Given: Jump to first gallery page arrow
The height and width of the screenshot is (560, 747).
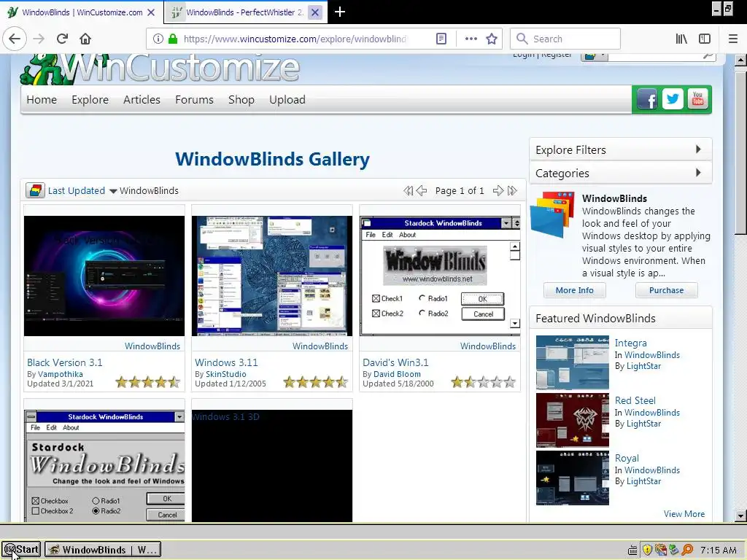Looking at the screenshot, I should 409,190.
